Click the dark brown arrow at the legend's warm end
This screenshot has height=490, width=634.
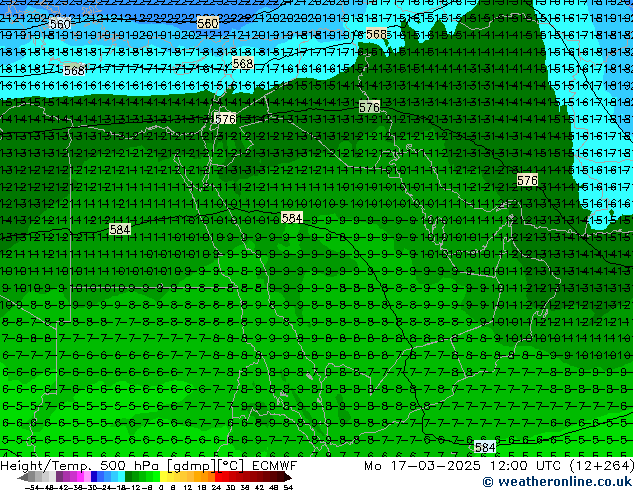coord(287,477)
